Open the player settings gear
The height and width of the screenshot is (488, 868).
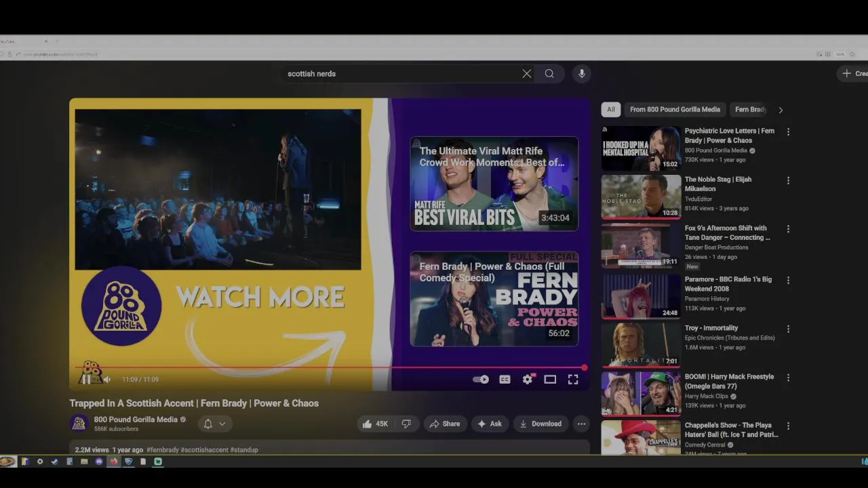pos(528,380)
